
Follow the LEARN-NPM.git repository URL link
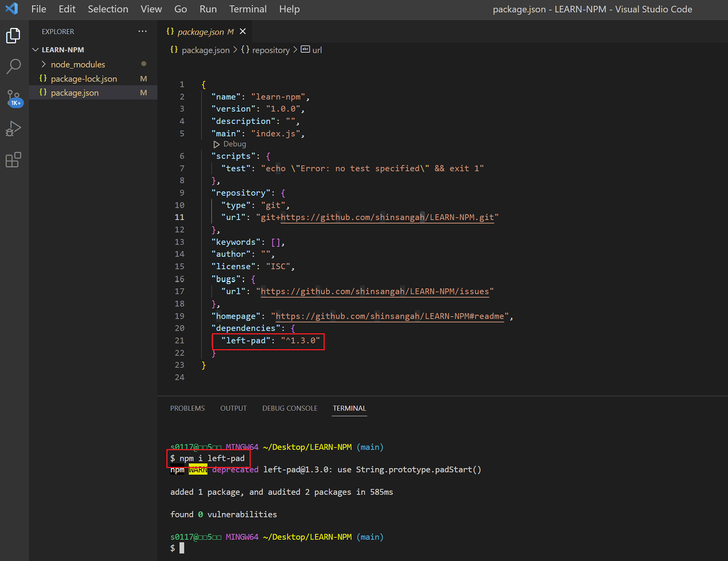tap(387, 217)
